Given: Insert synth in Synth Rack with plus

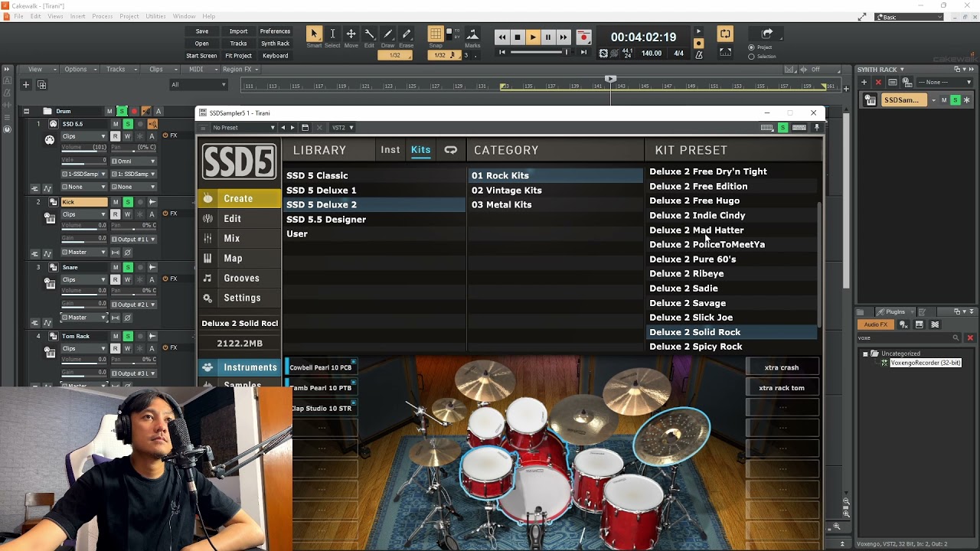Looking at the screenshot, I should tap(864, 82).
